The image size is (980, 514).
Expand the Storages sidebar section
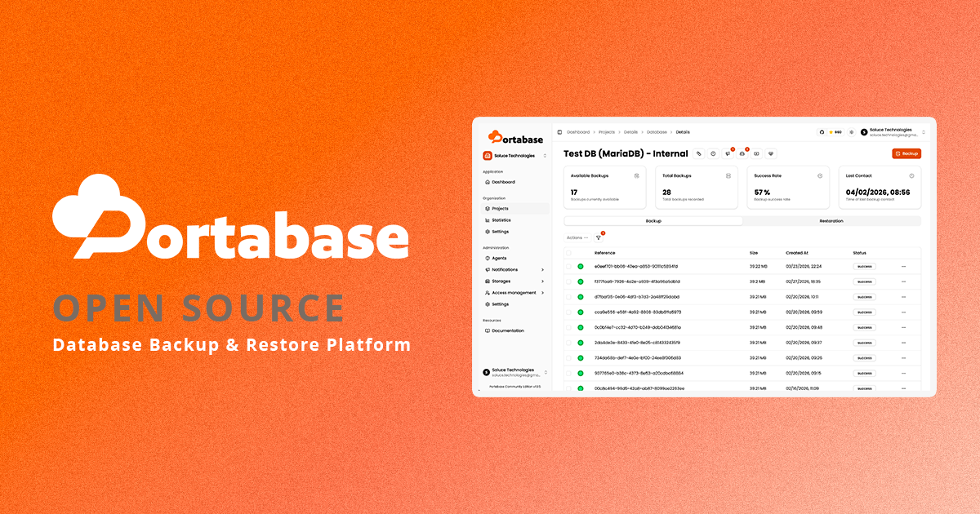tap(515, 281)
